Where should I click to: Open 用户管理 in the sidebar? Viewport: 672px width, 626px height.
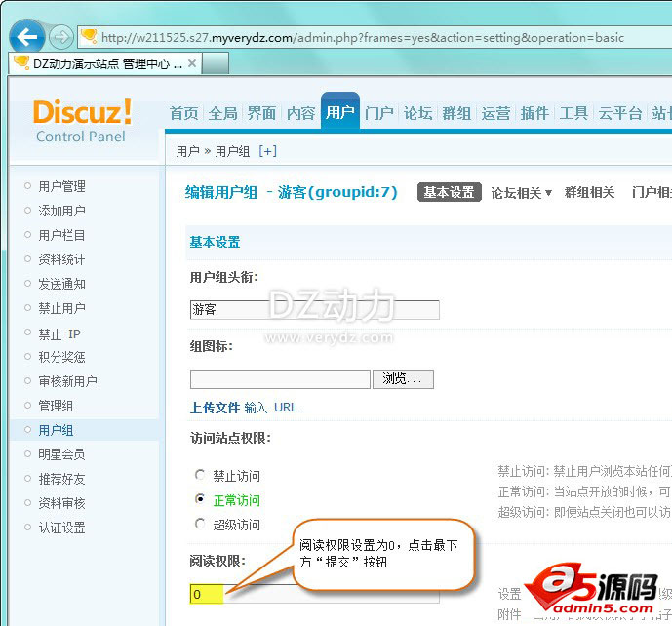pos(61,186)
